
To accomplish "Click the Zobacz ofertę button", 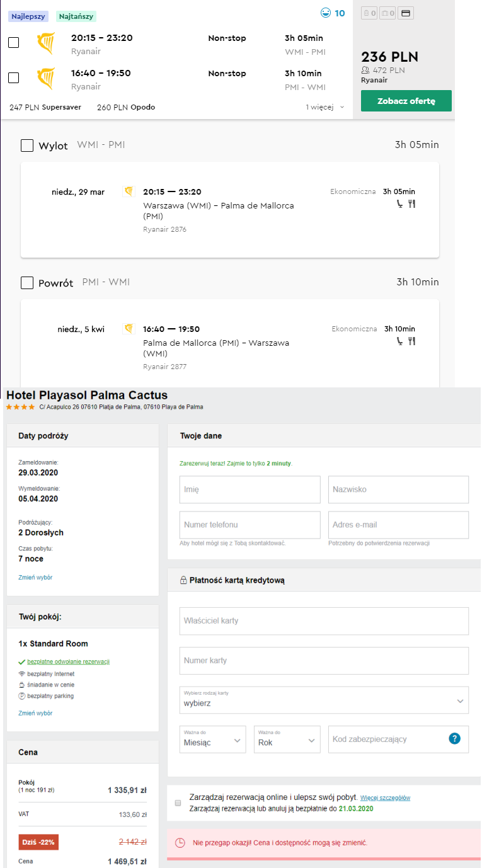I will point(406,101).
